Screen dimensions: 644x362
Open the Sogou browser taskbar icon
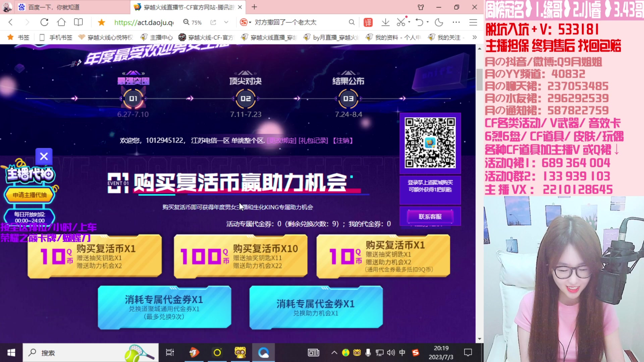click(x=264, y=353)
